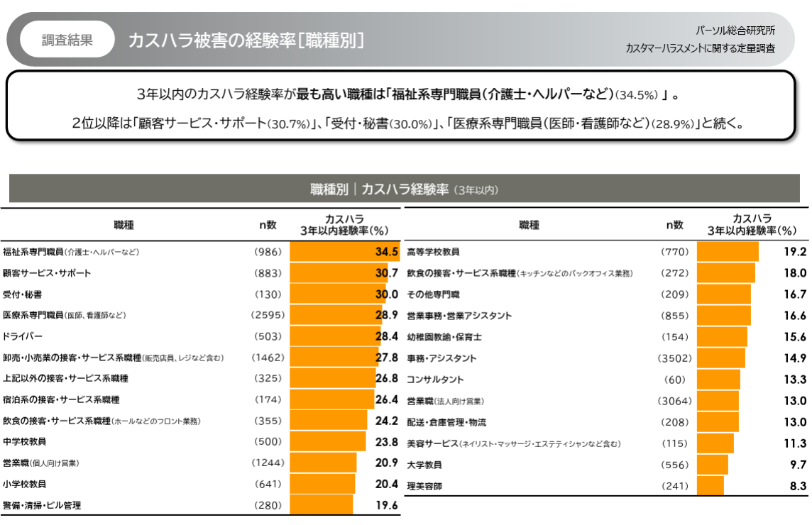Click the パーソル総合研究所 source text
Screen dimensions: 812x525
click(x=735, y=31)
